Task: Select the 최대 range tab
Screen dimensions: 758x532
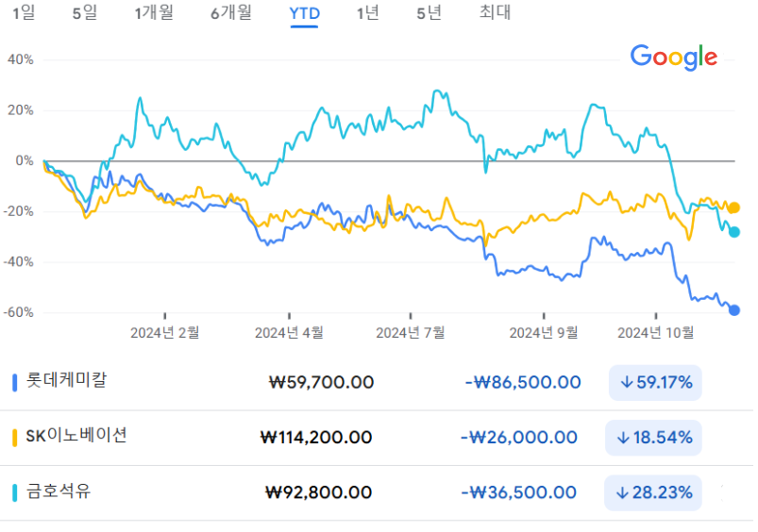Action: [495, 12]
